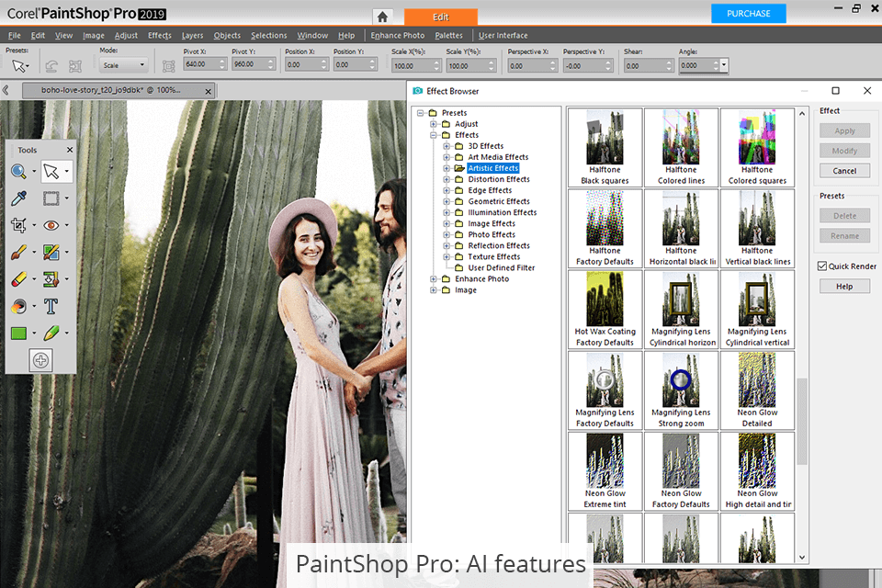Screen dimensions: 882x588
Task: Collapse the Presets tree root
Action: (x=420, y=112)
